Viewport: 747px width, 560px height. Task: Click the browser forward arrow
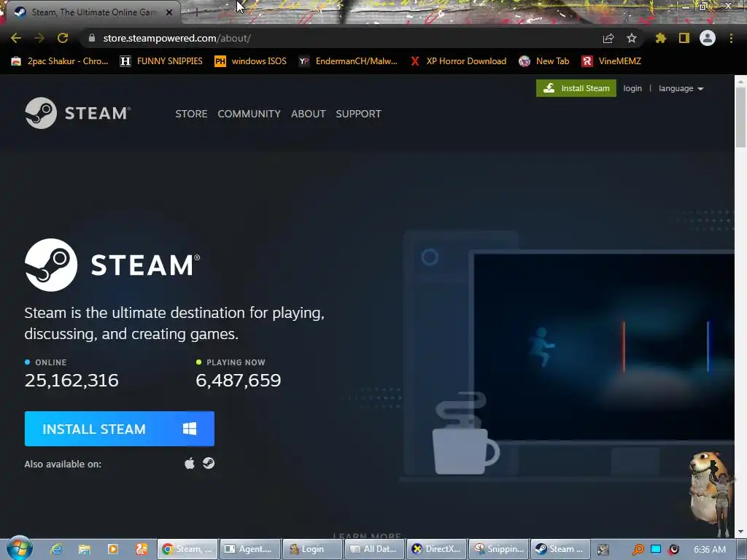(39, 38)
